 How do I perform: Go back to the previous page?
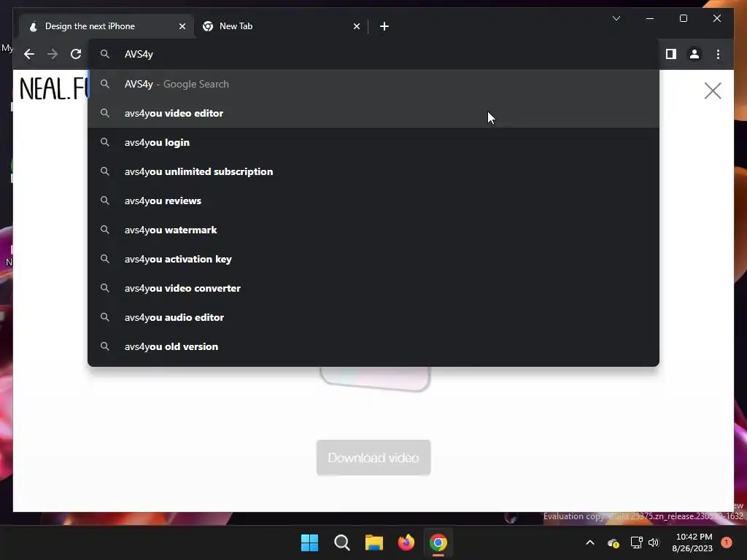[x=29, y=54]
